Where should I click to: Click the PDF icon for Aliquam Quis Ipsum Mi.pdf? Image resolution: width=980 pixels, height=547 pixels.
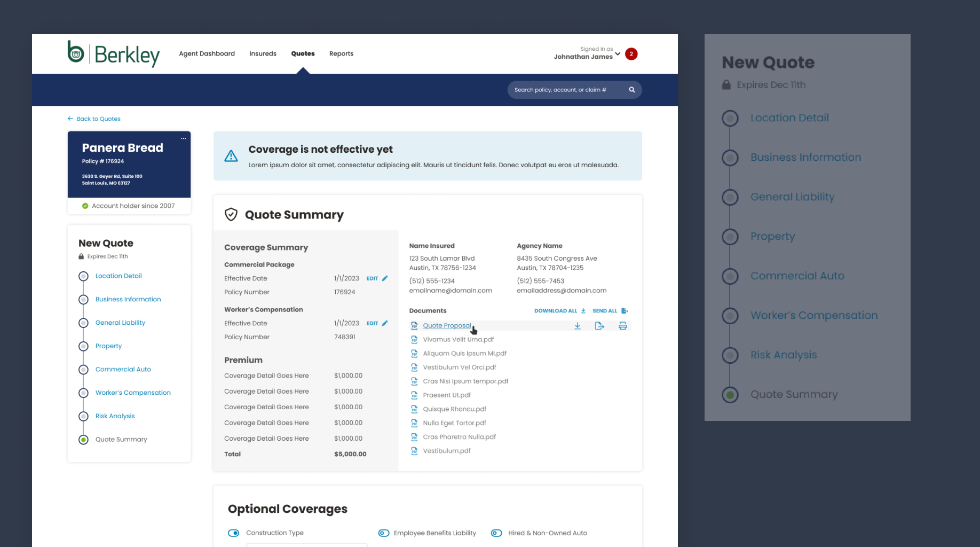414,354
